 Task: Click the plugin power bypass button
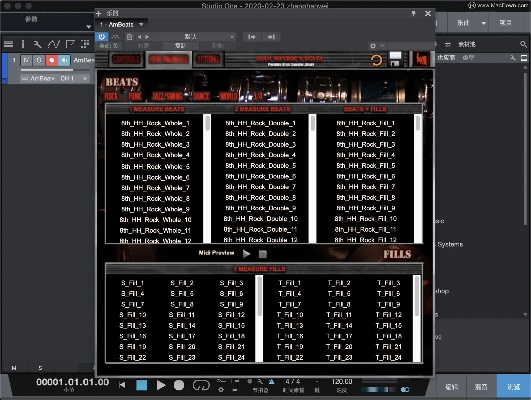[x=102, y=37]
